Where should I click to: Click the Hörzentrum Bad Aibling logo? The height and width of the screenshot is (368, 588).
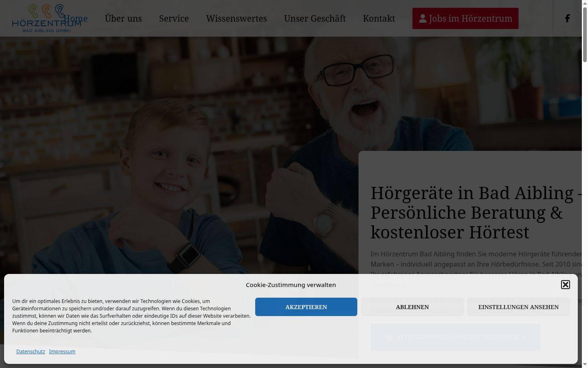click(x=47, y=18)
